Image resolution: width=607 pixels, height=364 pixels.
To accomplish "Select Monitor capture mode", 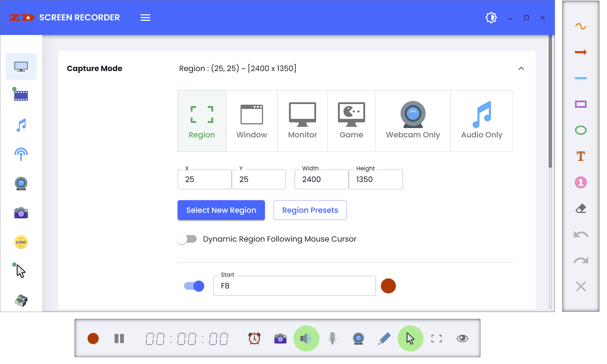I will pyautogui.click(x=302, y=121).
